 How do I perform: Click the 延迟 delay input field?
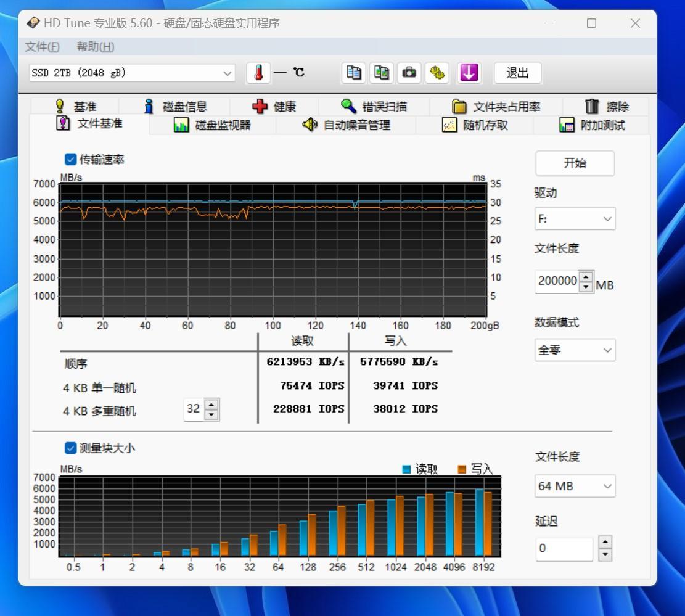tap(564, 549)
